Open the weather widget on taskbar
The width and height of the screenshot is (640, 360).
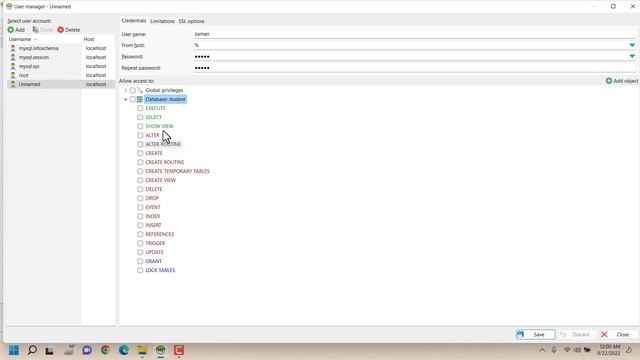coord(69,350)
